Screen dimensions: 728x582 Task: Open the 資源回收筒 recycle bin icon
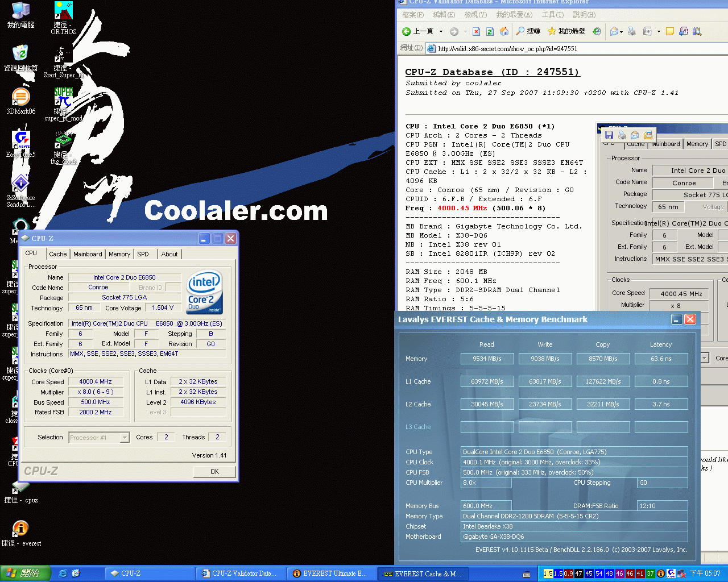[x=20, y=59]
